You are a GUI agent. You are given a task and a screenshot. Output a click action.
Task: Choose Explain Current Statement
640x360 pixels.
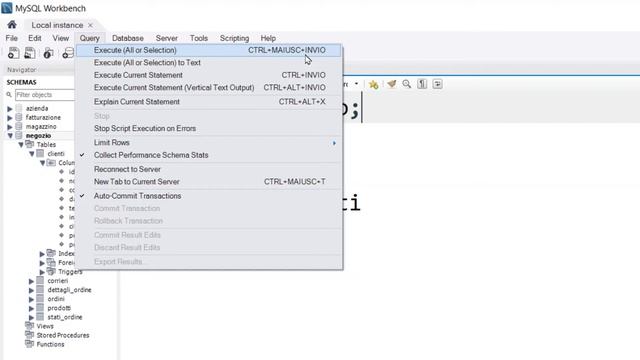click(209, 102)
